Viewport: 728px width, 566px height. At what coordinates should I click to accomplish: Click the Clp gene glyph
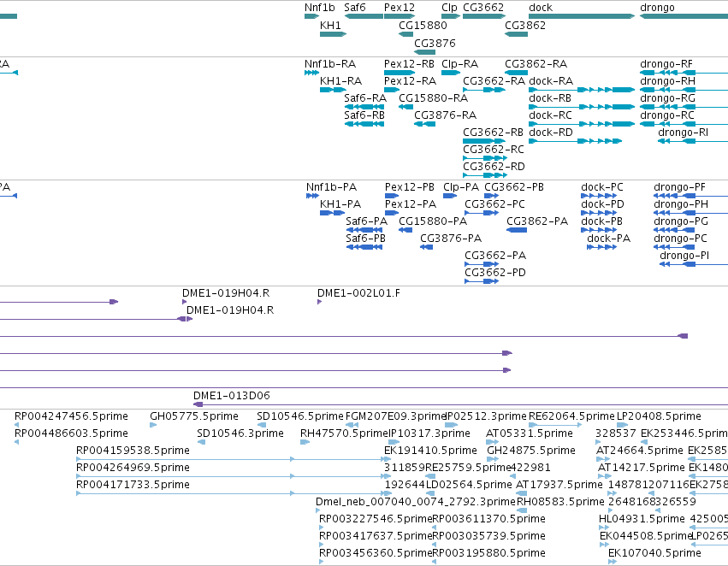[451, 17]
